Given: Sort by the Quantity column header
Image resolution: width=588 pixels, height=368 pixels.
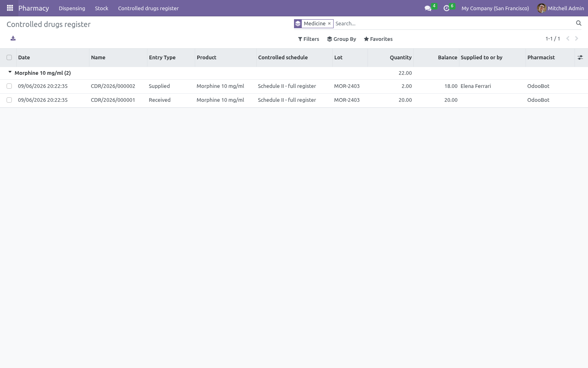Looking at the screenshot, I should 390,58.
